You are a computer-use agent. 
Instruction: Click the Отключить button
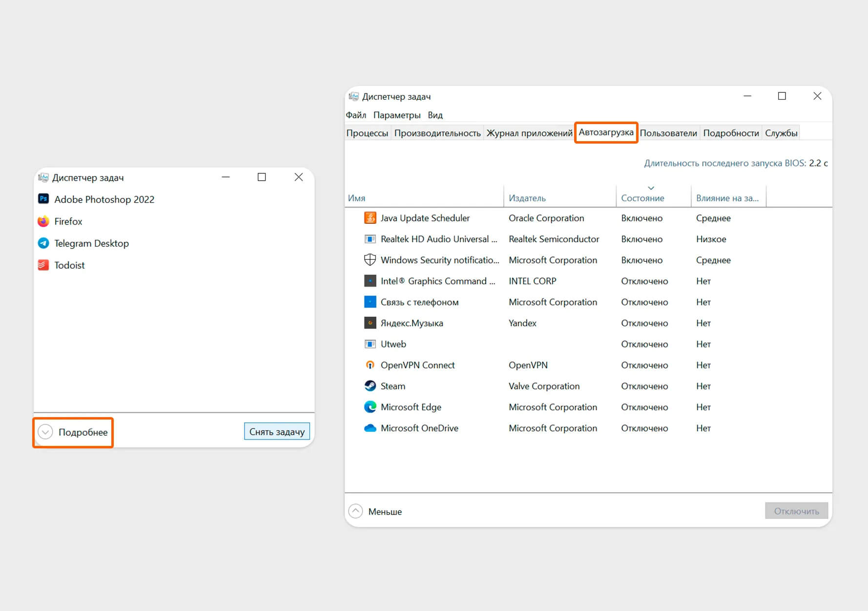click(796, 511)
